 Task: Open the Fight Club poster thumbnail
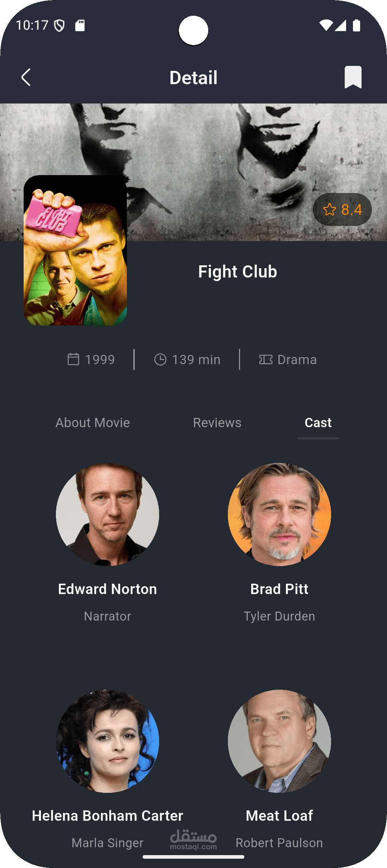(75, 250)
